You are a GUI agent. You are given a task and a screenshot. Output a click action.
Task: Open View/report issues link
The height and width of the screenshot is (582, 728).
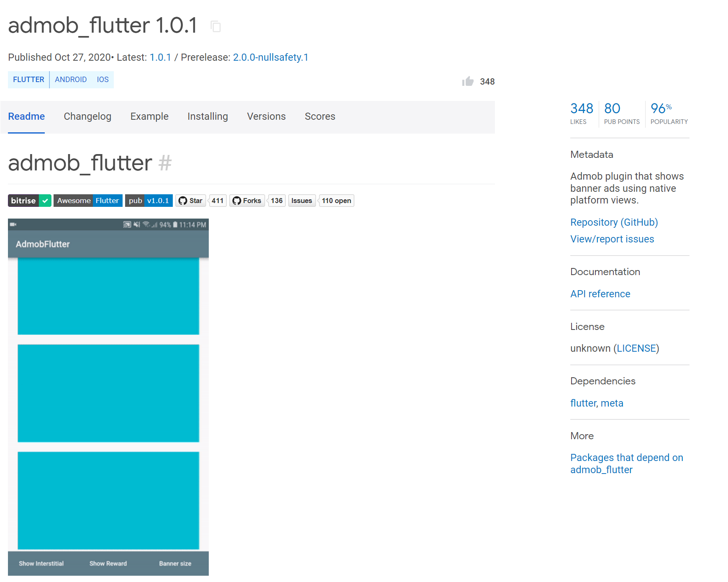coord(612,239)
